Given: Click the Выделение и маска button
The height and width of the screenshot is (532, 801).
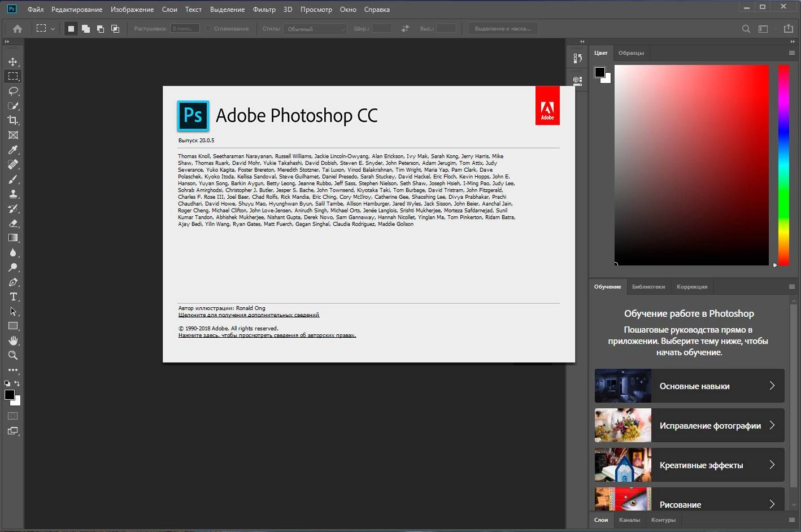Looking at the screenshot, I should [503, 29].
